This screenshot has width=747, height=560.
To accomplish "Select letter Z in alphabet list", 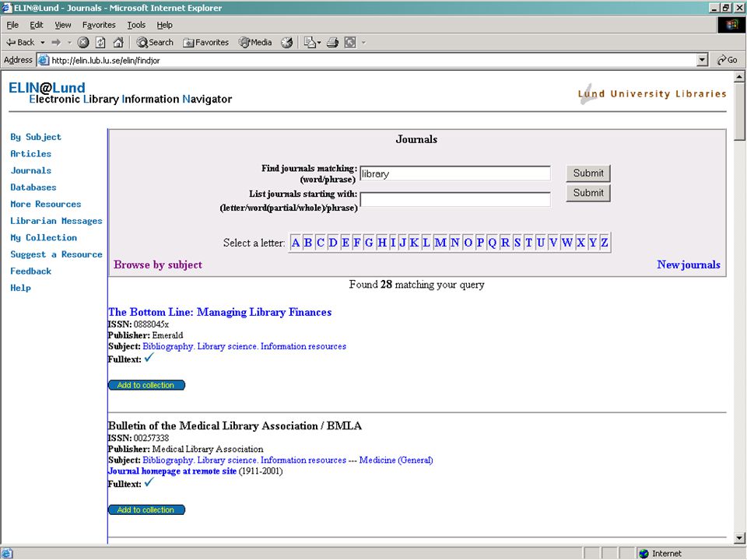I will click(x=604, y=243).
